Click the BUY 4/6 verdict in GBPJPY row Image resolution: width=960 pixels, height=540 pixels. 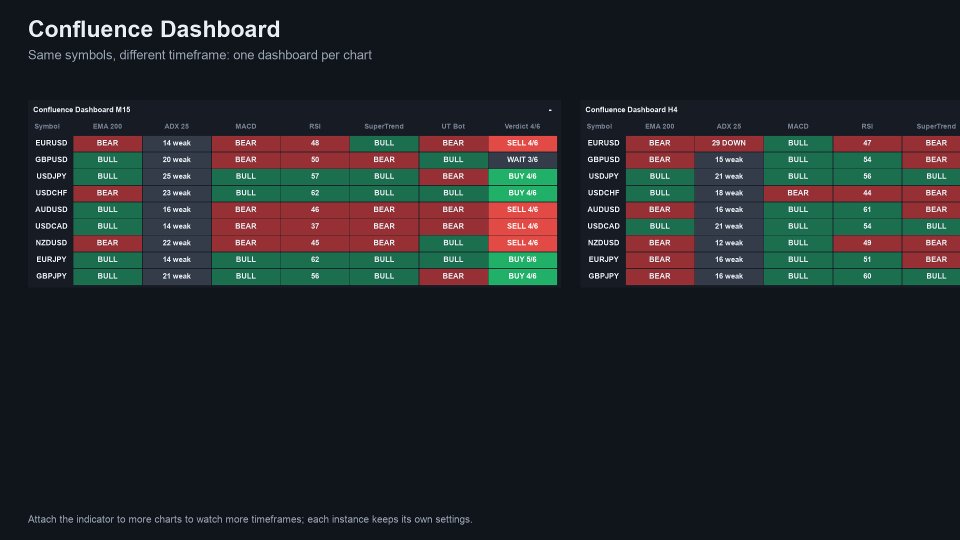[x=522, y=276]
